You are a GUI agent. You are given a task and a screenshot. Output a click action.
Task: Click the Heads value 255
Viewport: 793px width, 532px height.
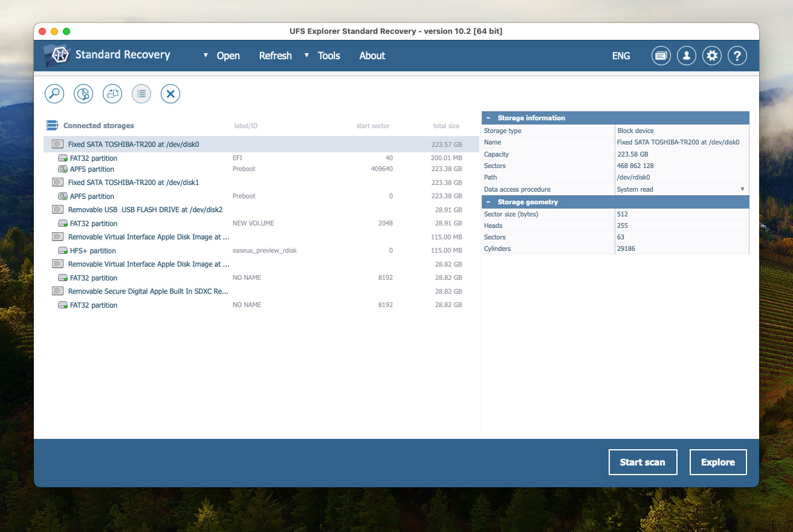[623, 225]
